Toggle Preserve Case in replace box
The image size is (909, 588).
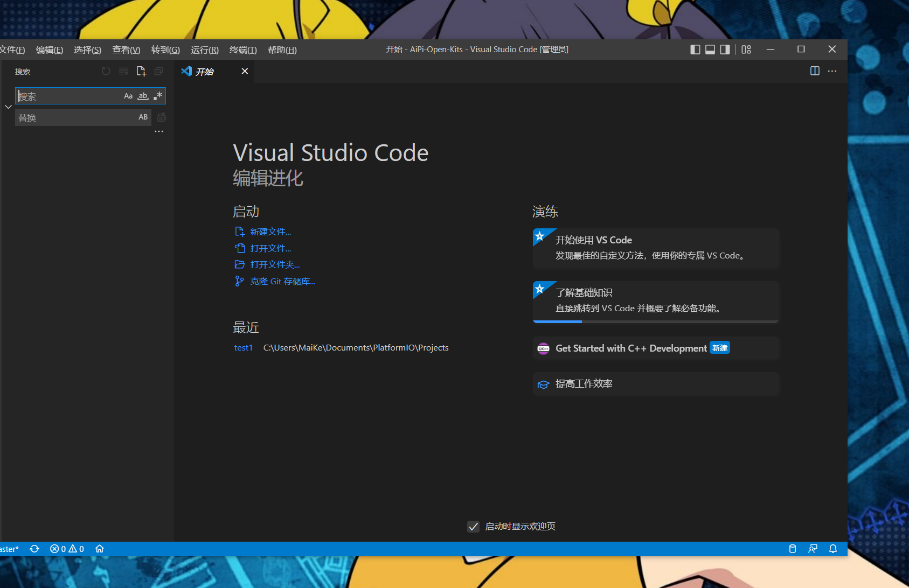(143, 117)
